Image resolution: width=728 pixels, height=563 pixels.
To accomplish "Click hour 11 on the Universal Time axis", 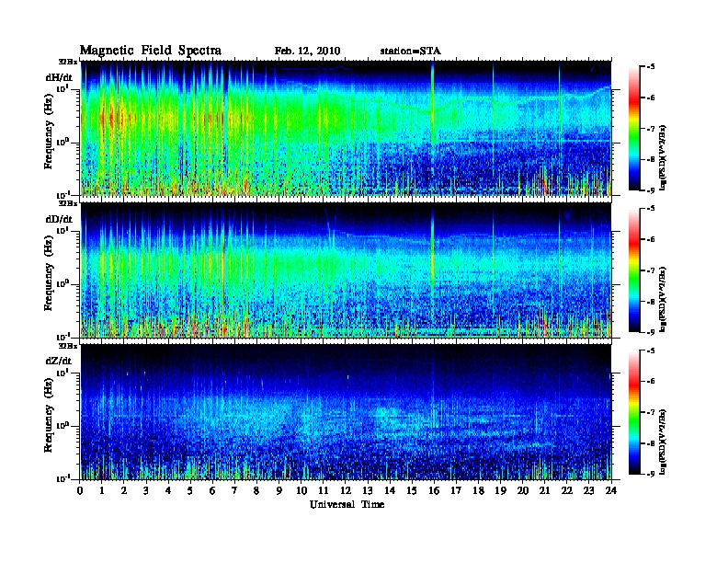I will point(324,491).
